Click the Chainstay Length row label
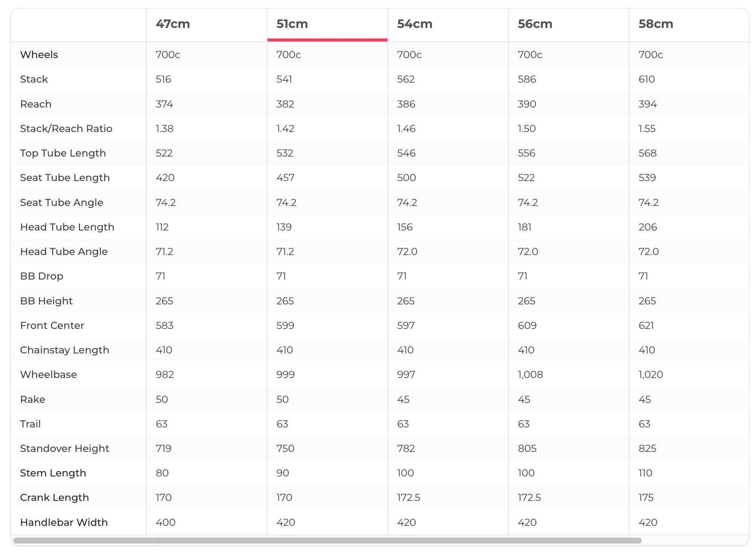The width and height of the screenshot is (756, 556). 65,350
